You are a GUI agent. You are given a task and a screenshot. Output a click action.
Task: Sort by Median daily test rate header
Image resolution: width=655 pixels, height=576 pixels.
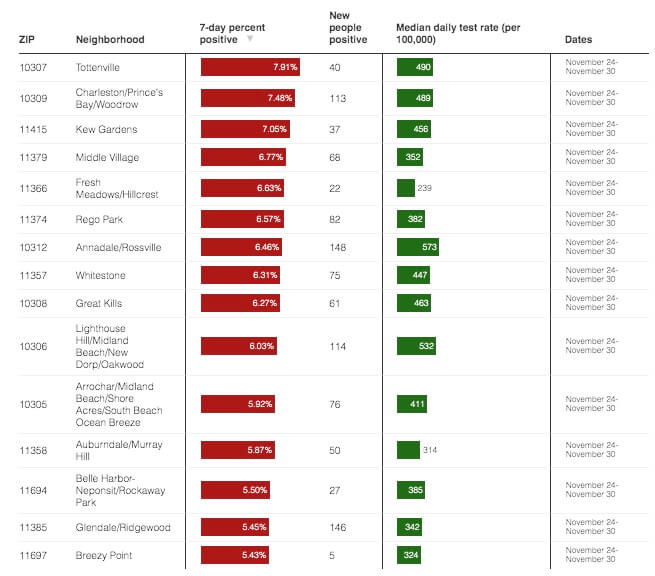pyautogui.click(x=466, y=33)
